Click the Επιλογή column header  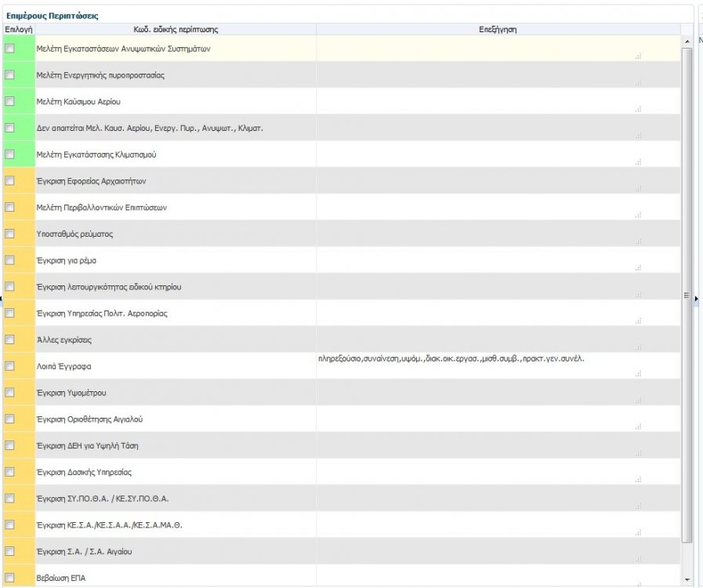pyautogui.click(x=18, y=29)
